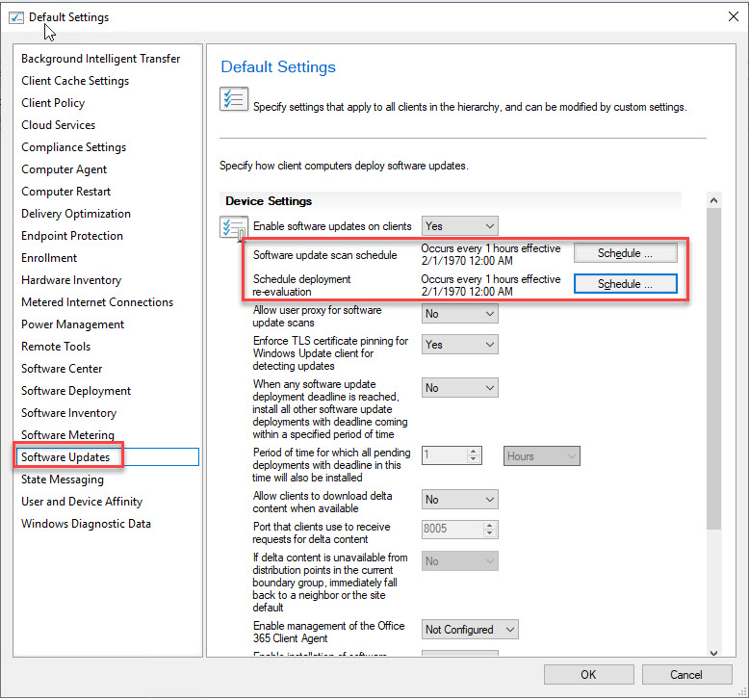Image resolution: width=749 pixels, height=700 pixels.
Task: Select Client Cache Settings category
Action: tap(75, 81)
